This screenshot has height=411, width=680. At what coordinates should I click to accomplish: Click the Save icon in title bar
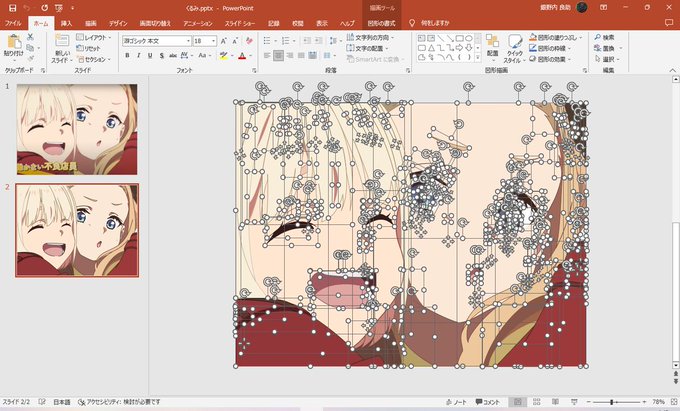[x=13, y=8]
